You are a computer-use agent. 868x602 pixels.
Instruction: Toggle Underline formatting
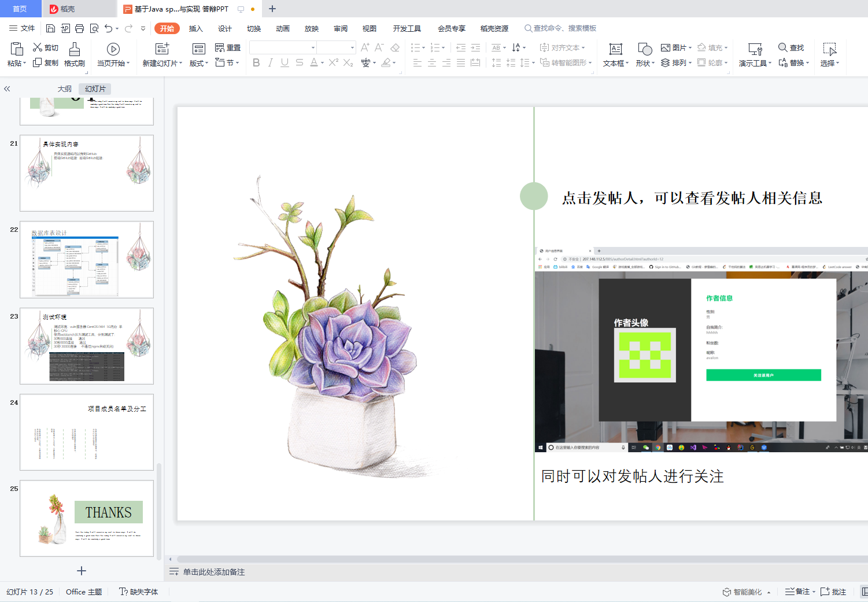click(x=285, y=62)
